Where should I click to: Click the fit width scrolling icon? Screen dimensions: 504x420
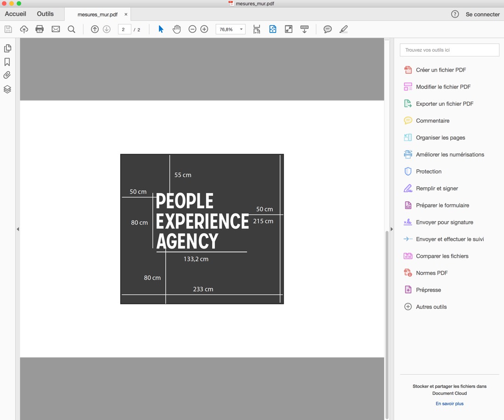(x=257, y=29)
